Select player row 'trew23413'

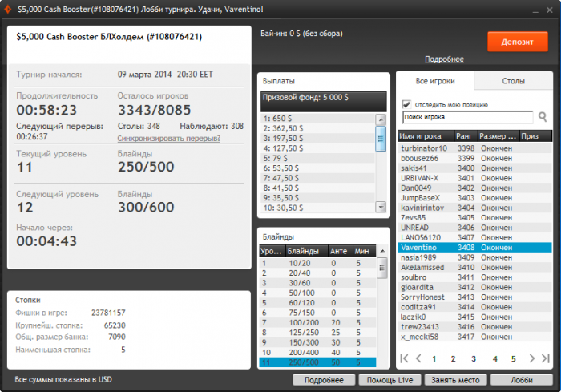474,327
